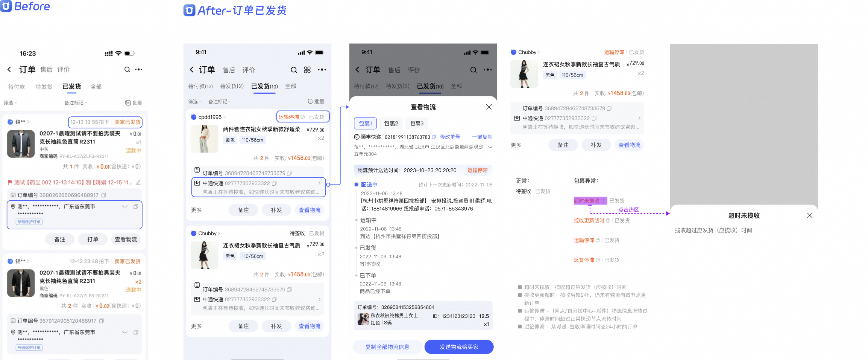The width and height of the screenshot is (868, 360).
Task: Open the three-dot more menu in Before screen
Action: 139,69
